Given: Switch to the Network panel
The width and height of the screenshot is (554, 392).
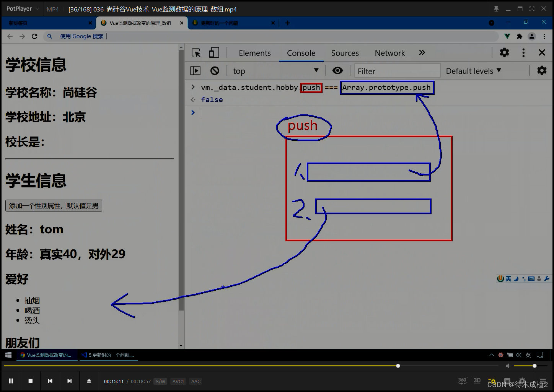Looking at the screenshot, I should click(389, 53).
